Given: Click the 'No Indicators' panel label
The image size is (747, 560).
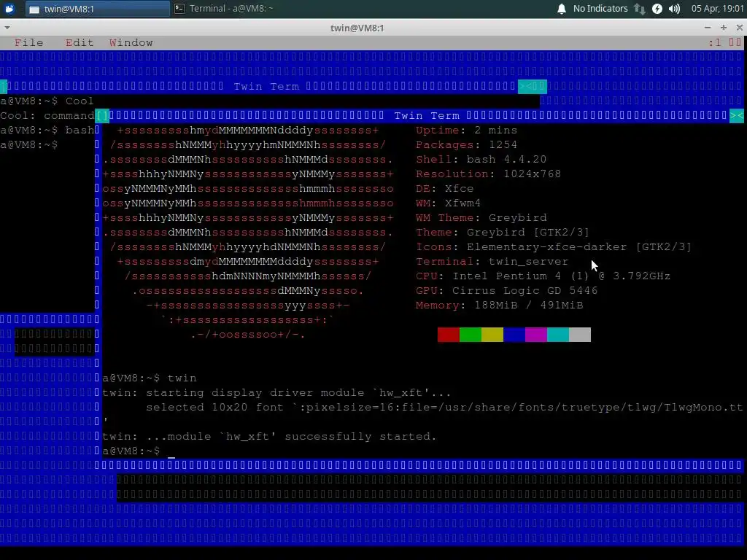Looking at the screenshot, I should point(600,9).
